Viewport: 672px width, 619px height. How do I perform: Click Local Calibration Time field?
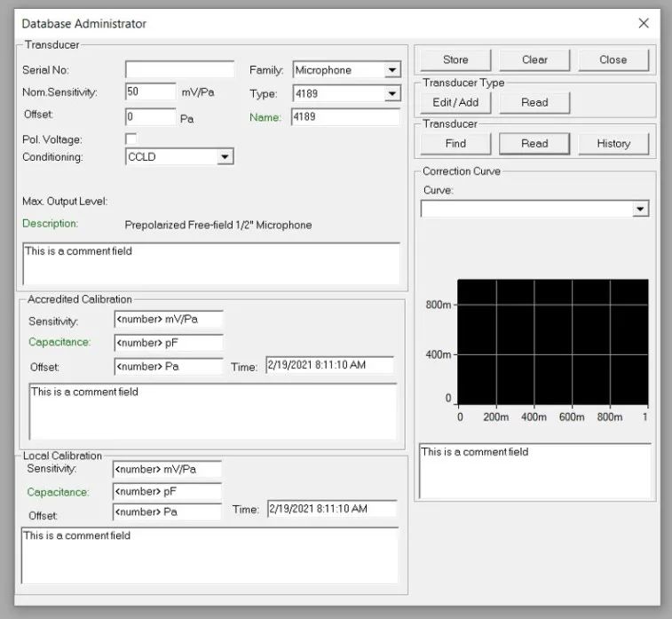[332, 509]
